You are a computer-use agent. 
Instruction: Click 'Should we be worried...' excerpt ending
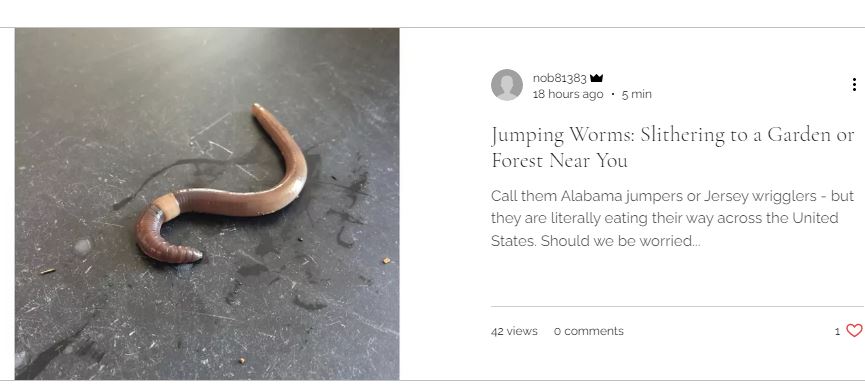click(x=620, y=241)
